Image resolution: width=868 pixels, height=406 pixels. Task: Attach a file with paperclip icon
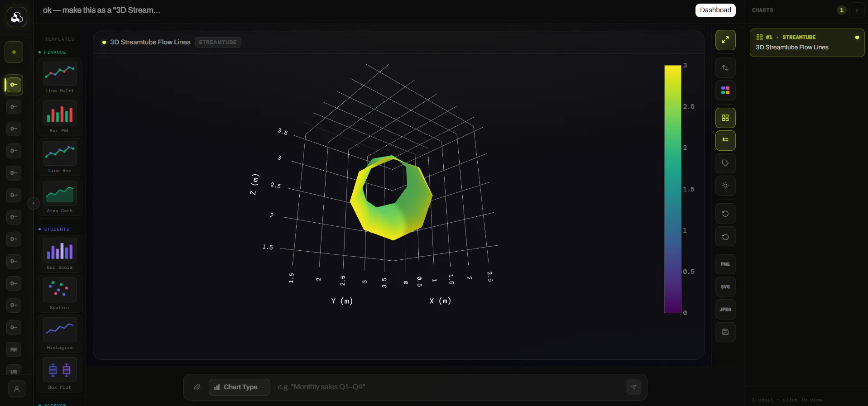pyautogui.click(x=197, y=387)
